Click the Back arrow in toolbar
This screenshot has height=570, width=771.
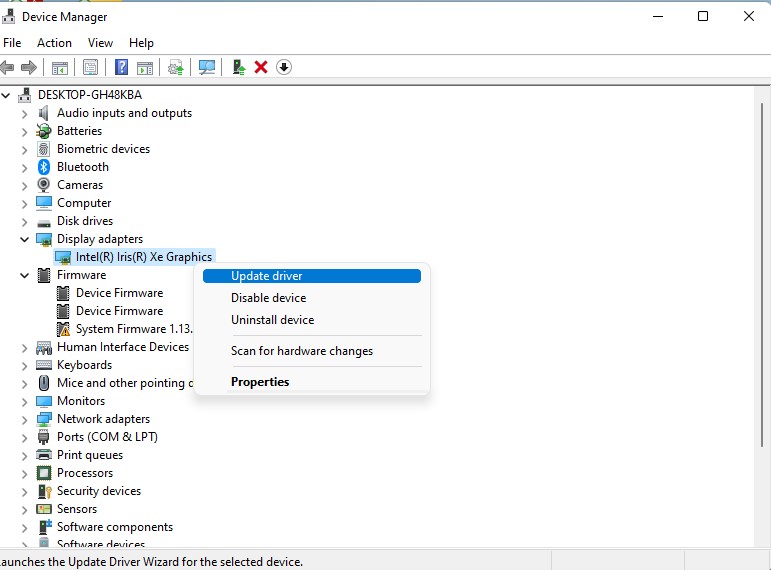(x=7, y=67)
